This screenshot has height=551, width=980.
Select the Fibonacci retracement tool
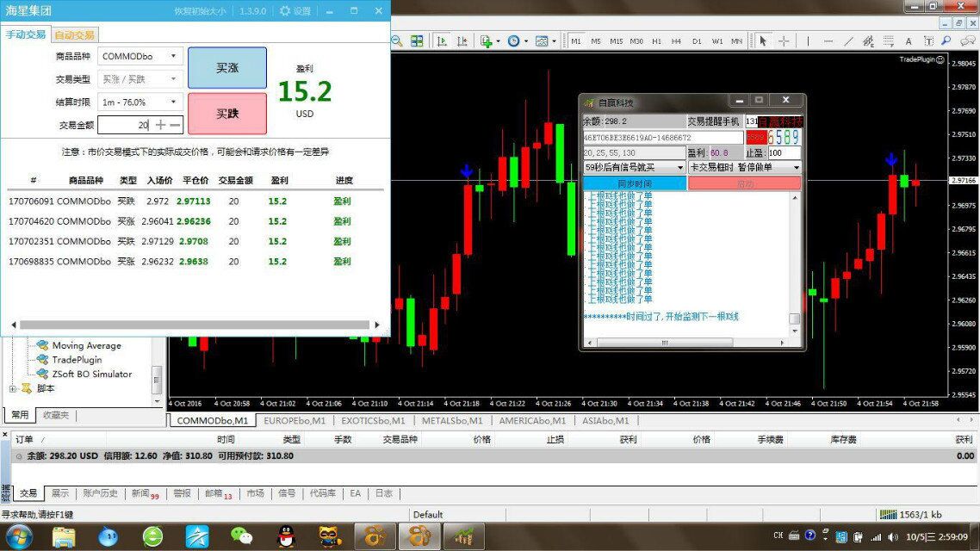pyautogui.click(x=888, y=41)
